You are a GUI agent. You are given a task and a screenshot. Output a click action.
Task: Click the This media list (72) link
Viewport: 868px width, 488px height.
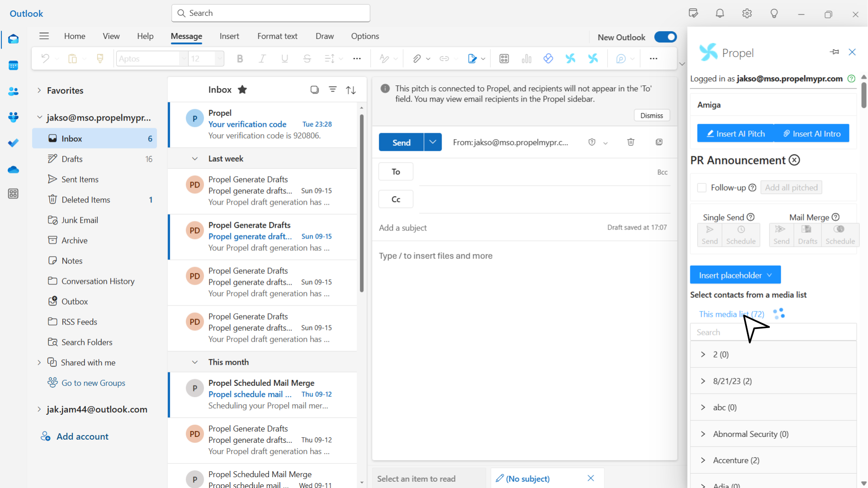pos(731,314)
